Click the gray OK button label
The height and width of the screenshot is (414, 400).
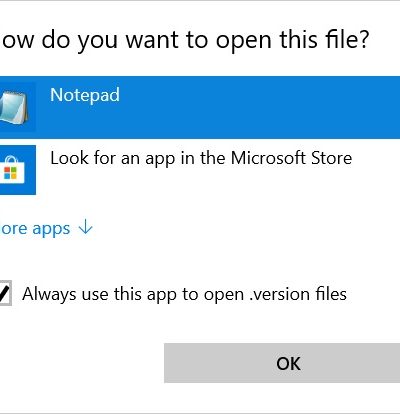pyautogui.click(x=288, y=363)
